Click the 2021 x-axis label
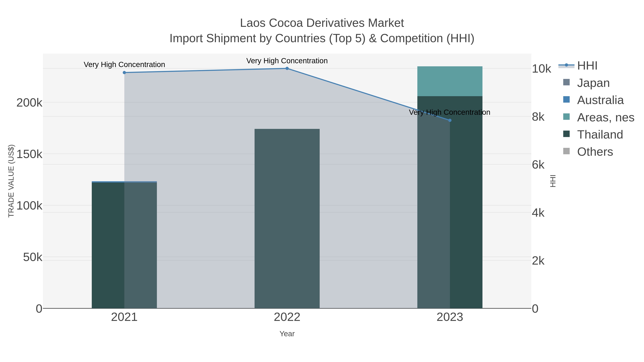Screen dimensions: 644x362 click(124, 317)
